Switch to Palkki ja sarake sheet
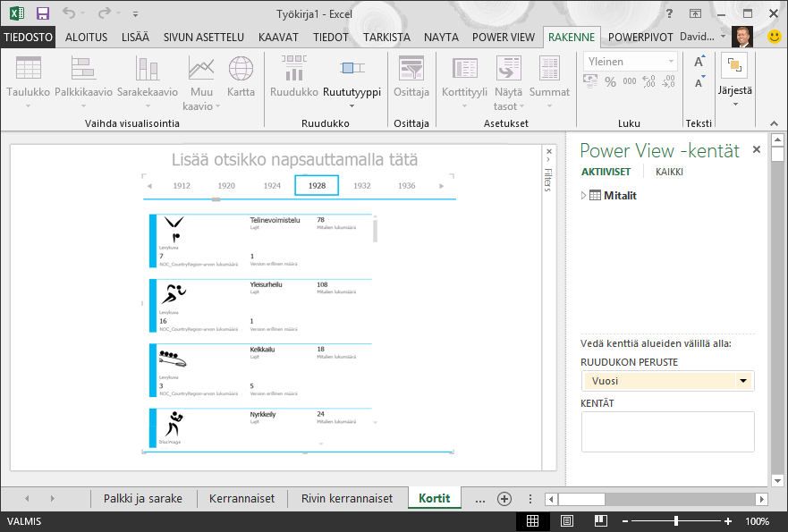Viewport: 788px width, 532px height. (143, 498)
